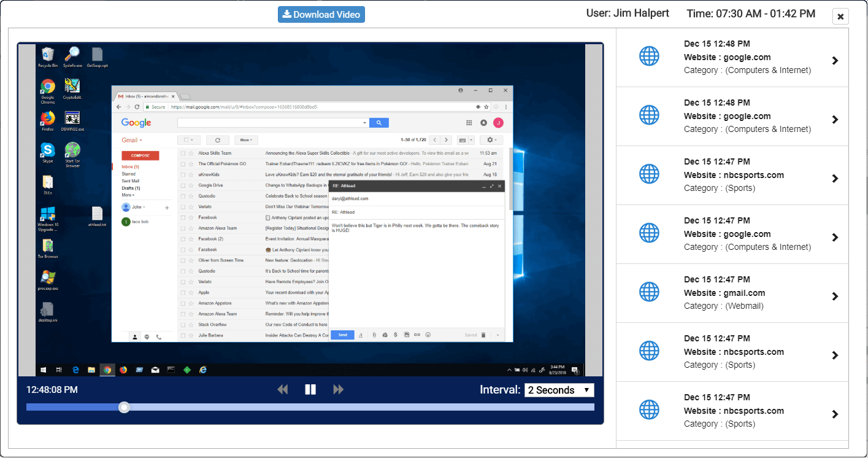Click athlead.txt file on recorded desktop
The height and width of the screenshot is (458, 868).
(x=97, y=216)
